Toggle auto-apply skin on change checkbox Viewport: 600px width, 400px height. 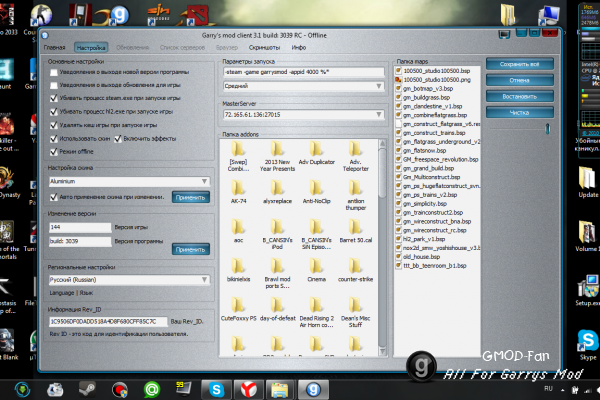point(54,197)
